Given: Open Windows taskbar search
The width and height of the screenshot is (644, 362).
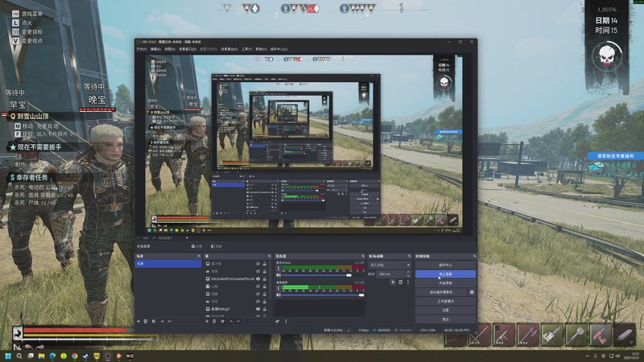Looking at the screenshot, I should point(19,356).
